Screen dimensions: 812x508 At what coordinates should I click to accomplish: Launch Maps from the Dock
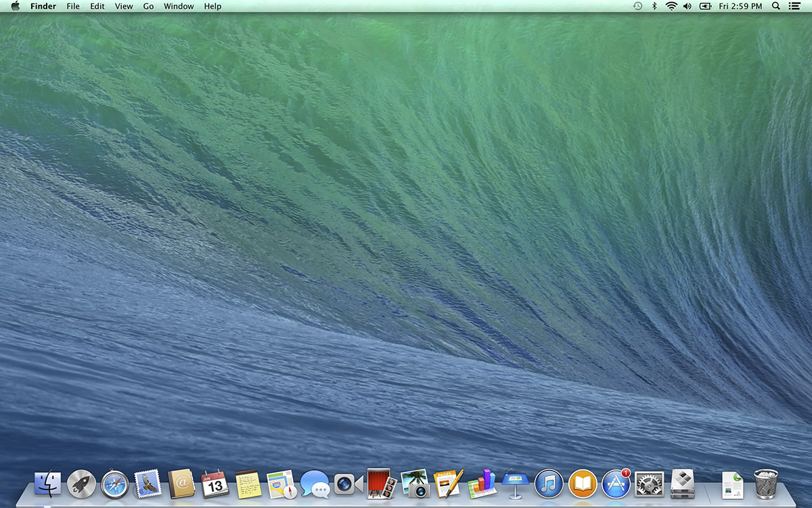click(280, 484)
